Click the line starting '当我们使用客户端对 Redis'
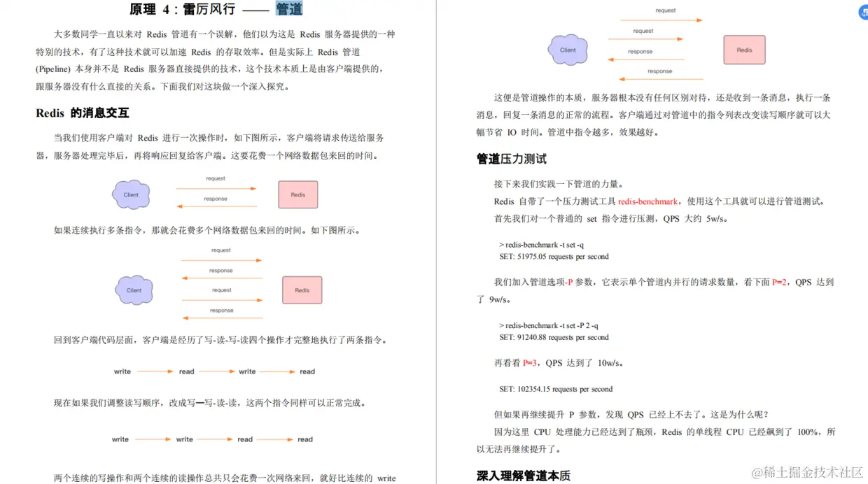The image size is (868, 484). 218,138
